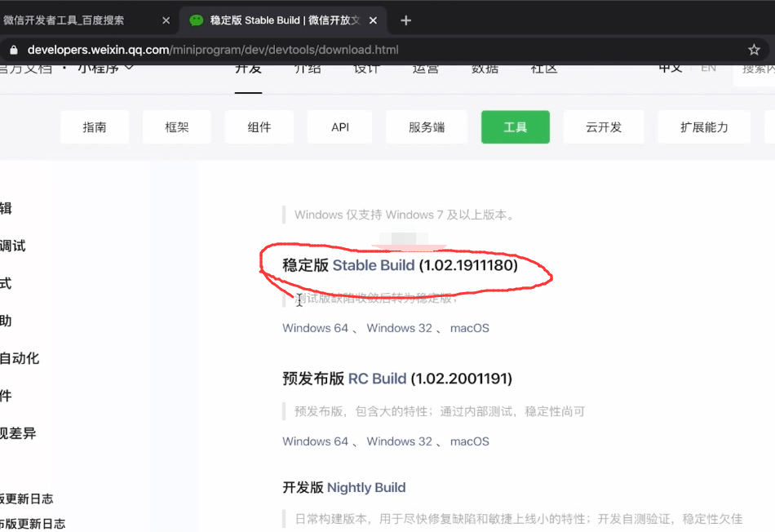This screenshot has height=532, width=775.
Task: Click the lock icon in address bar
Action: [14, 50]
